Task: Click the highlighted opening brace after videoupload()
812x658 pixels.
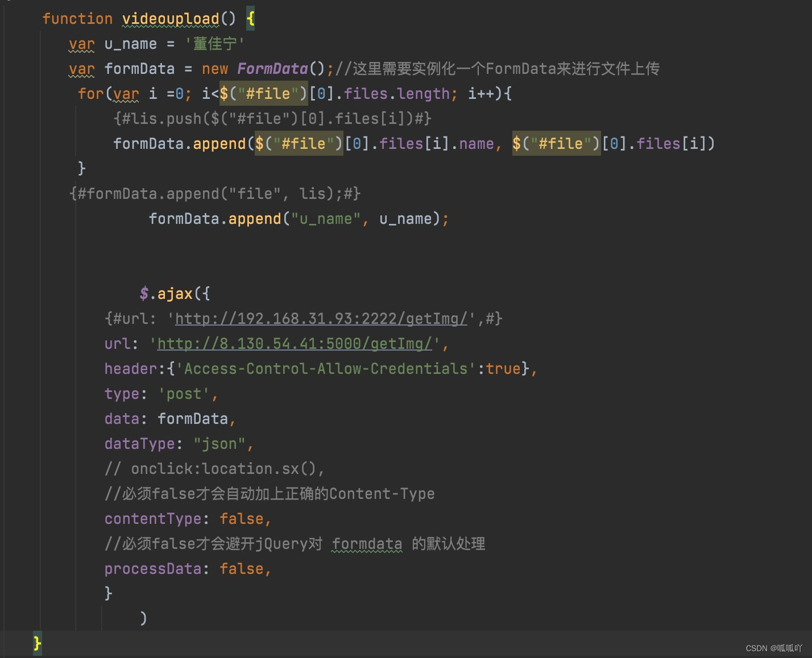Action: point(250,19)
